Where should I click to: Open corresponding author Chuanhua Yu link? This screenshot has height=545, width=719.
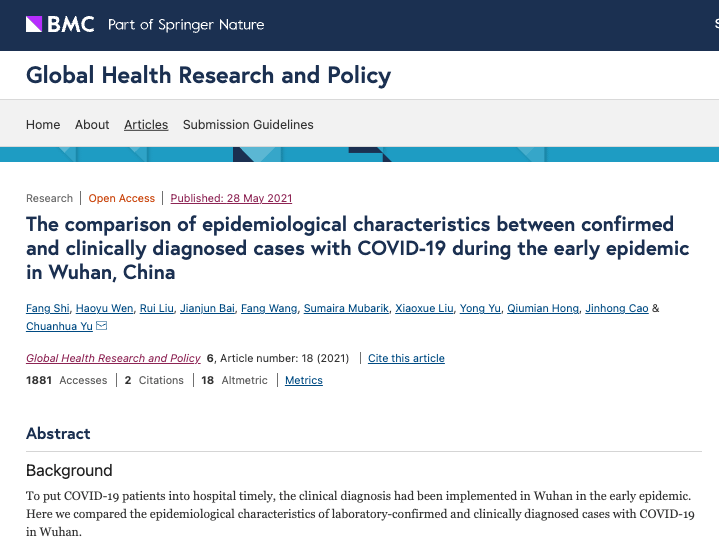59,326
